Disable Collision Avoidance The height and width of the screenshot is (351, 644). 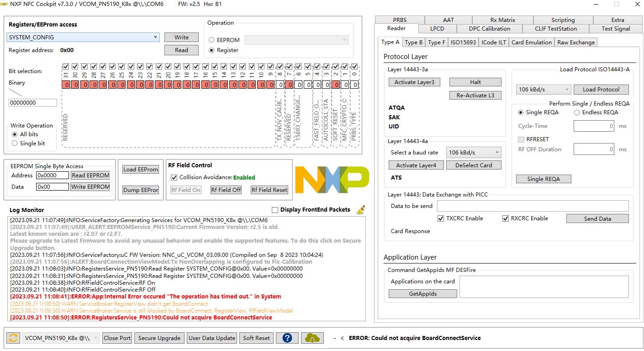174,178
